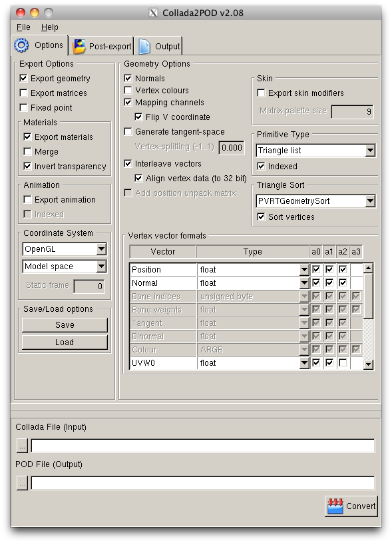Toggle Normal row a1 checkbox
The height and width of the screenshot is (543, 392).
329,282
